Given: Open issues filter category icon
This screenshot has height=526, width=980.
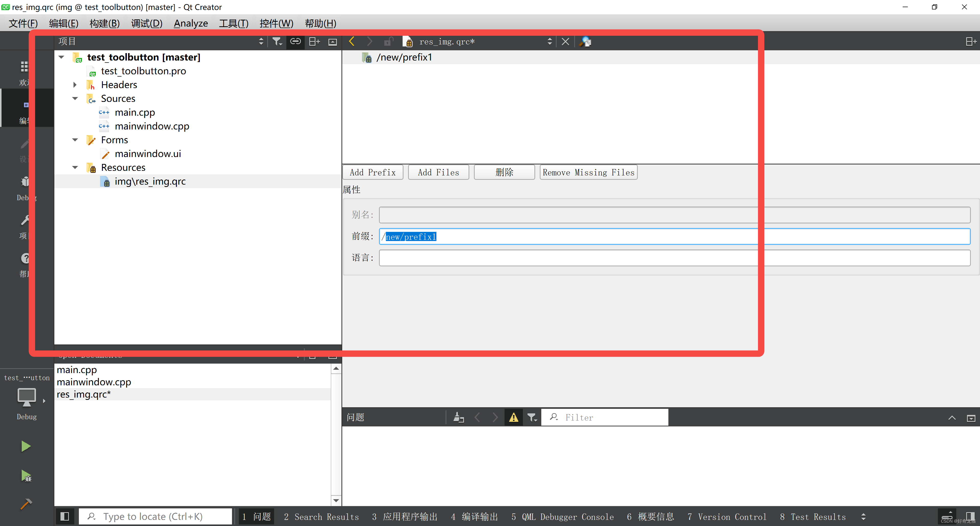Looking at the screenshot, I should point(532,417).
